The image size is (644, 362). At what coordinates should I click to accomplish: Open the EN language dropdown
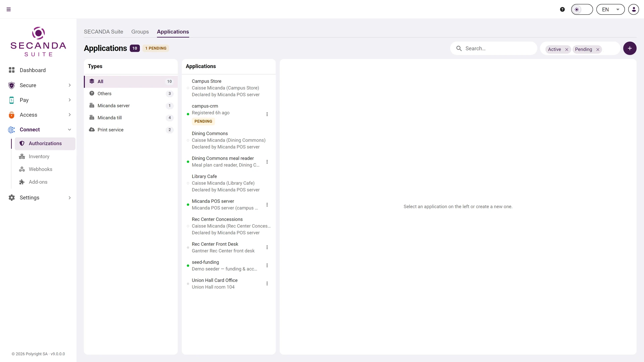pyautogui.click(x=610, y=9)
